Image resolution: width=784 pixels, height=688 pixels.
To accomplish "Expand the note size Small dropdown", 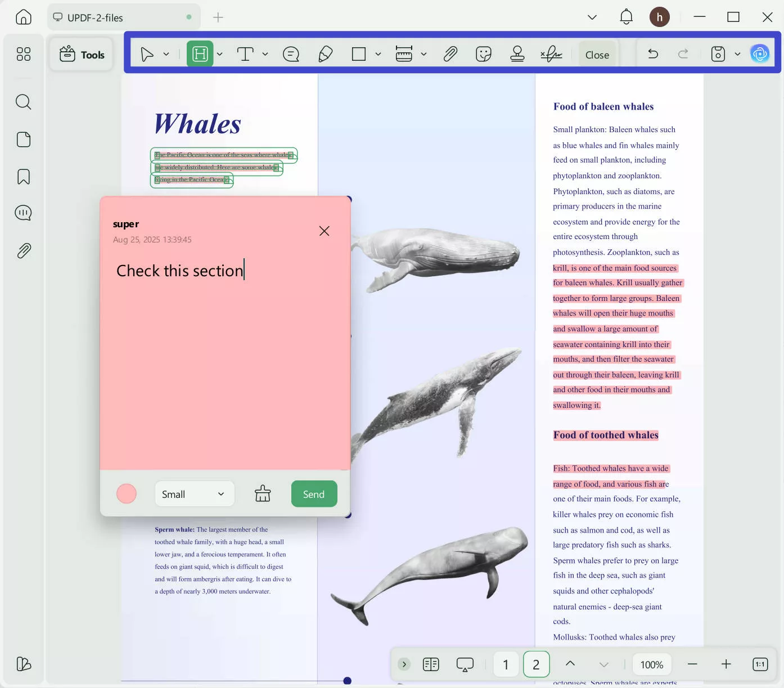I will click(x=194, y=494).
